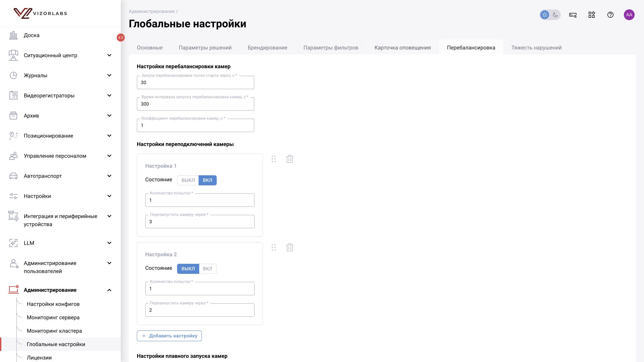Viewport: 644px width, 362px height.
Task: Switch Настройка 2 state to ВКЛ
Action: click(208, 269)
